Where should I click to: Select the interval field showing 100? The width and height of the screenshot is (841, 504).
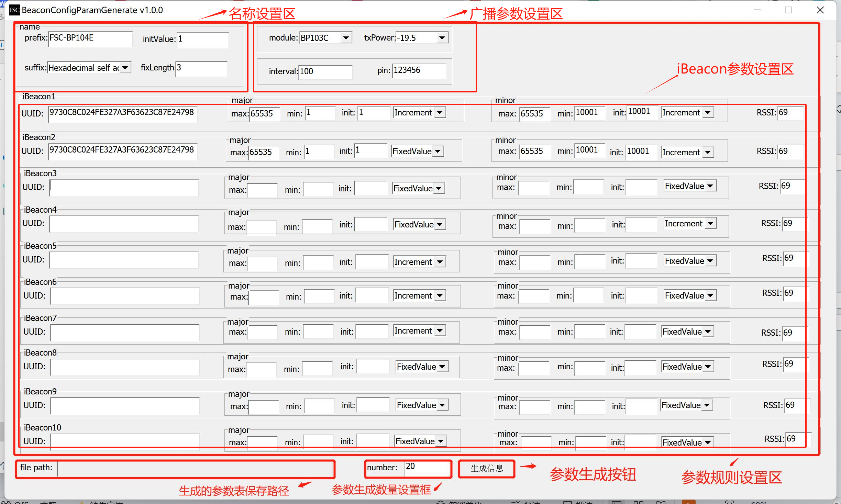pos(325,72)
